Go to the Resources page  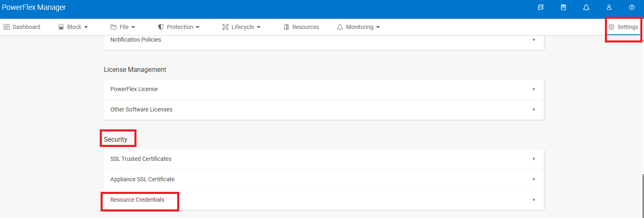click(301, 27)
